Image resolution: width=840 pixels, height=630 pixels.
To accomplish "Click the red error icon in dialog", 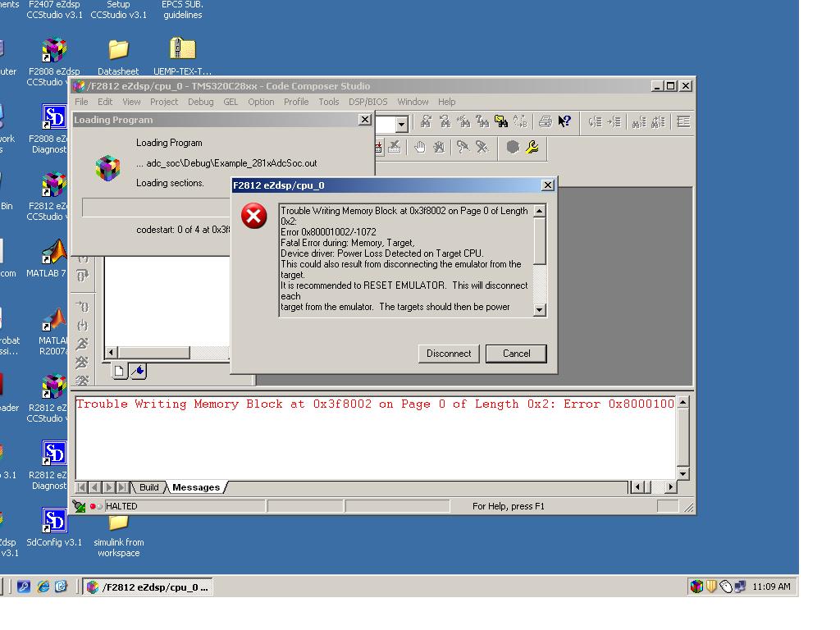I will click(254, 216).
